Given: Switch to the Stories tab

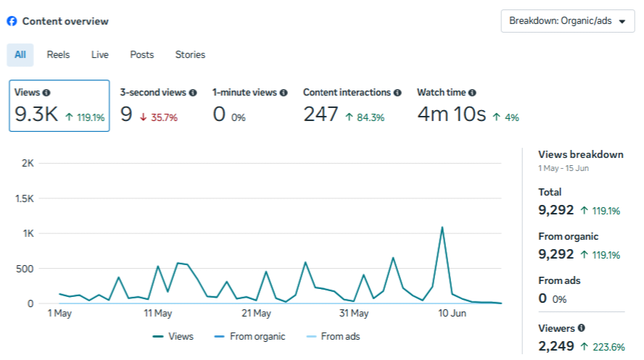Looking at the screenshot, I should click(x=190, y=54).
